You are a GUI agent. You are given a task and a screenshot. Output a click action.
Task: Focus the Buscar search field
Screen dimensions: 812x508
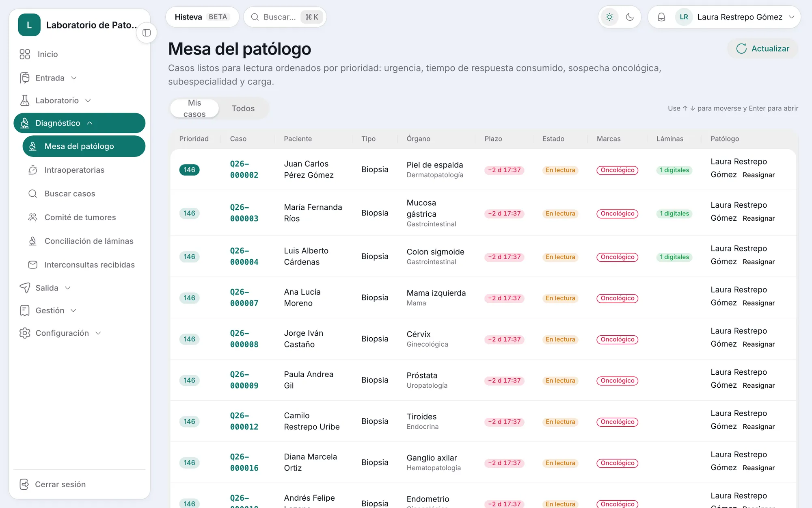coord(285,17)
